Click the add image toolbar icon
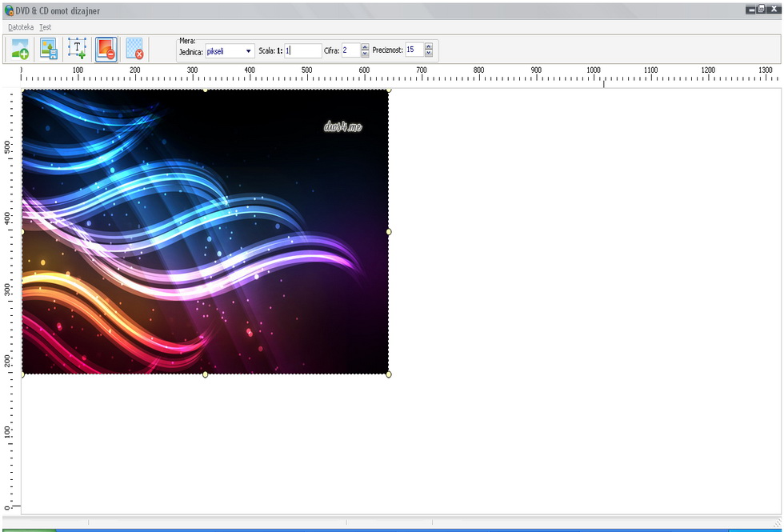 20,49
